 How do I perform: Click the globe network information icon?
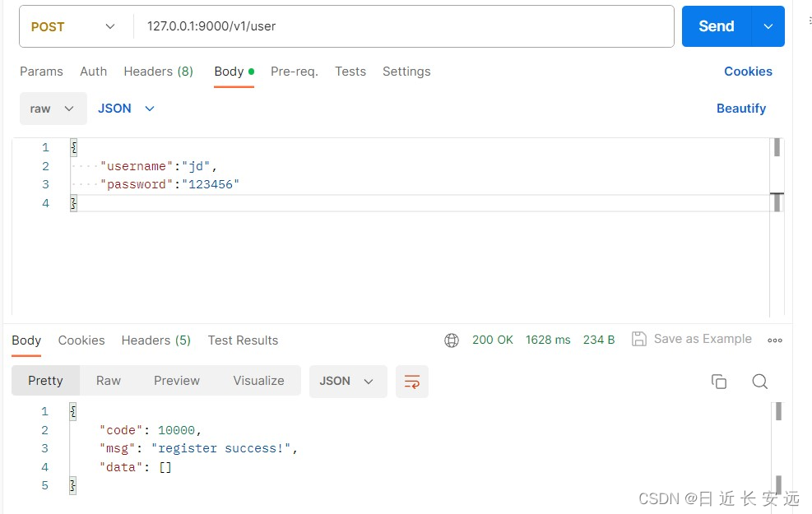click(452, 340)
